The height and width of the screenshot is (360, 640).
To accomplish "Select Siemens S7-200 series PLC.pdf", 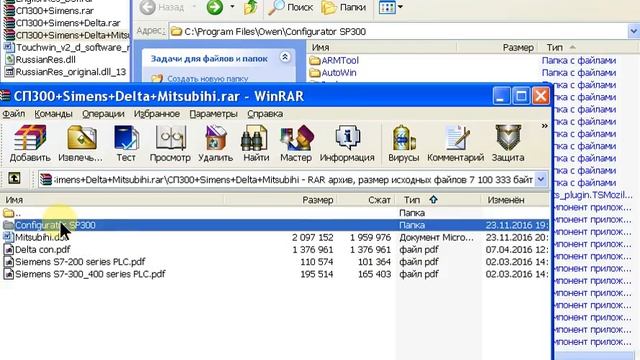I will pos(275,262).
